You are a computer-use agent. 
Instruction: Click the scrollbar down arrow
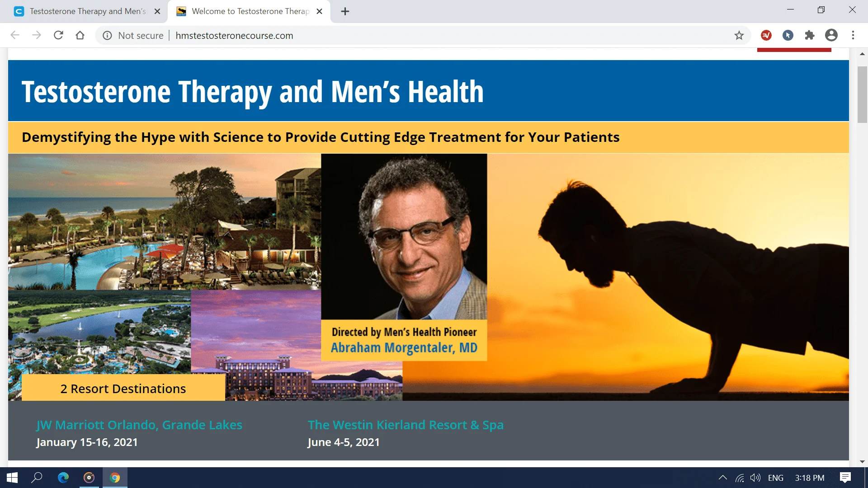click(x=862, y=461)
